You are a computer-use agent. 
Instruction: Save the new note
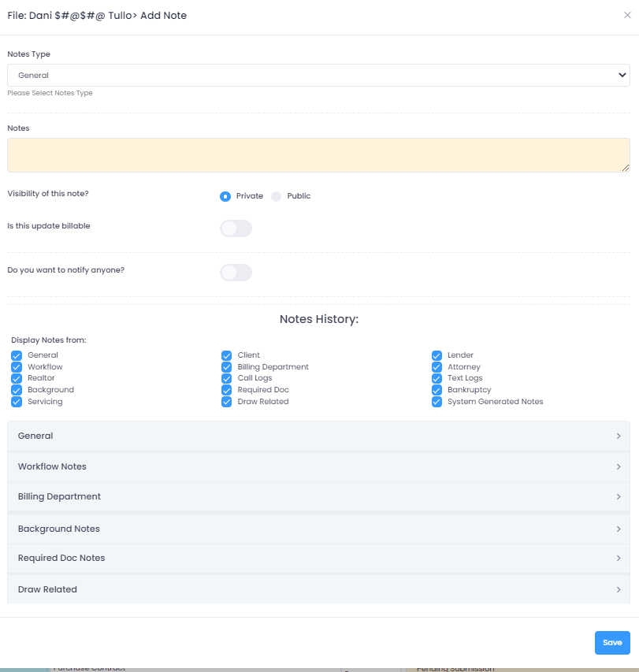(x=611, y=642)
